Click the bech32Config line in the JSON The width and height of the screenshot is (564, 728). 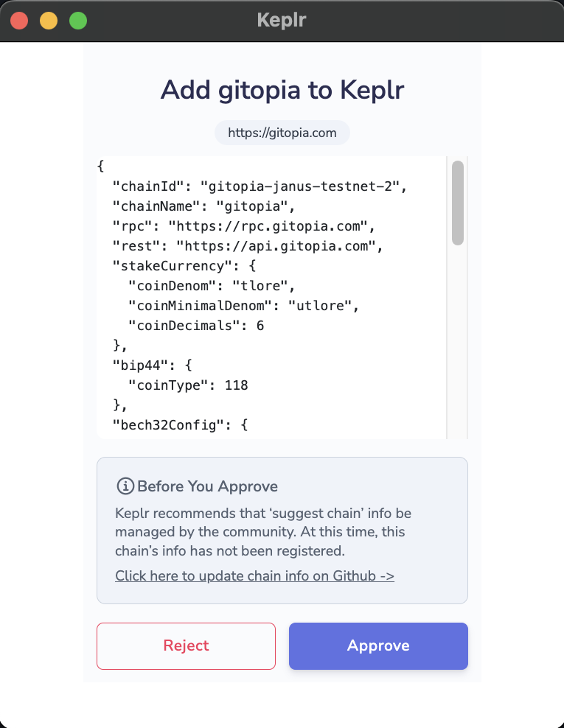180,425
